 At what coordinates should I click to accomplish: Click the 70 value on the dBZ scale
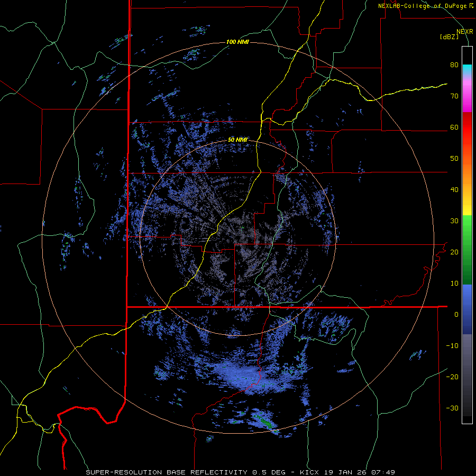[x=454, y=96]
